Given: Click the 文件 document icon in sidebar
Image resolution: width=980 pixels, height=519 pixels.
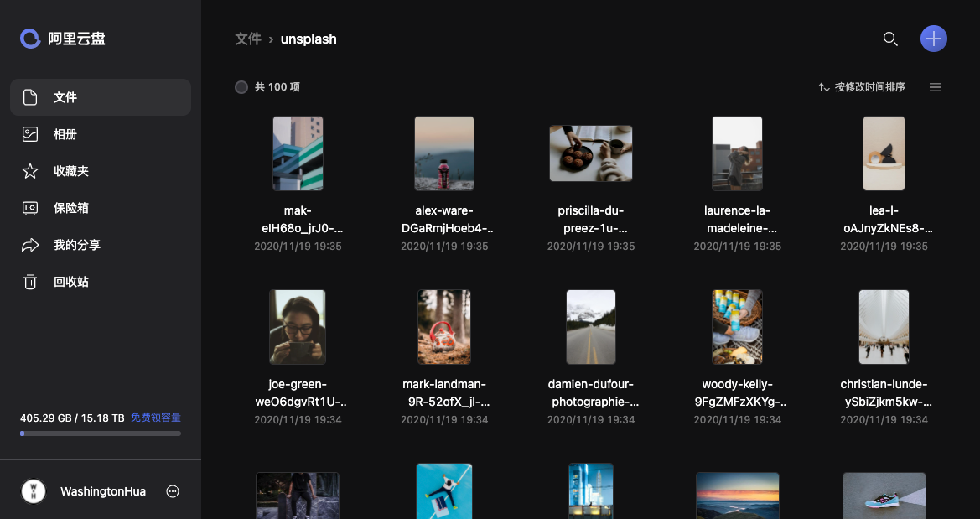Looking at the screenshot, I should (x=30, y=97).
